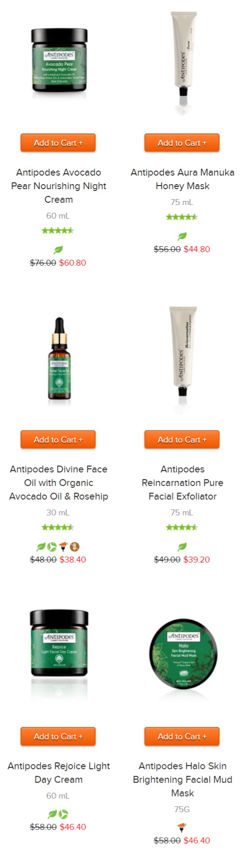This screenshot has width=250, height=868.
Task: Click the green leaf icon under Avocado Pear Night Cream
Action: 58,249
